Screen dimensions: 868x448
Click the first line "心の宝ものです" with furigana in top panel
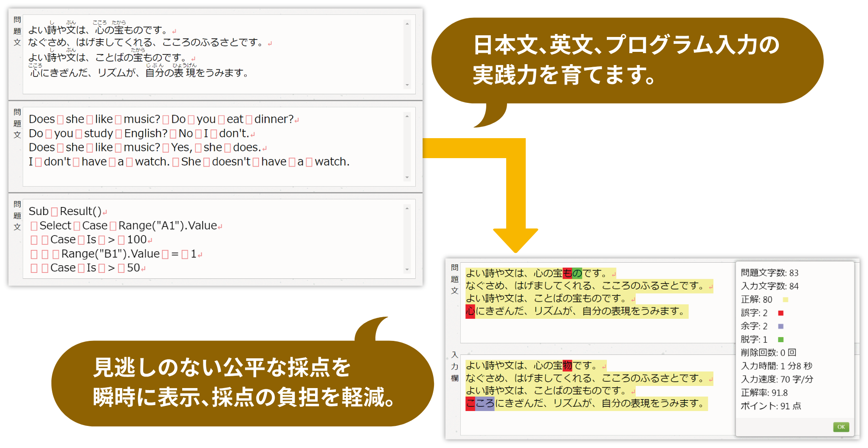click(102, 28)
